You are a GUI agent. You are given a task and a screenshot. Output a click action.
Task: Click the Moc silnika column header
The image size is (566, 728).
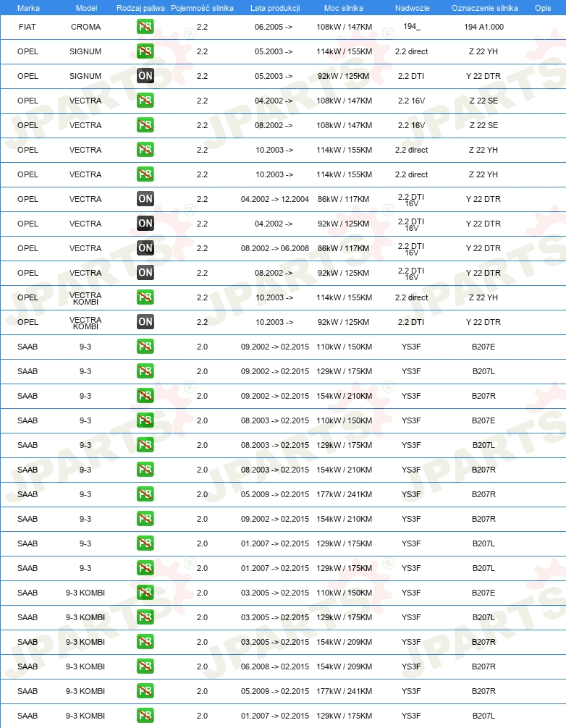pos(344,8)
